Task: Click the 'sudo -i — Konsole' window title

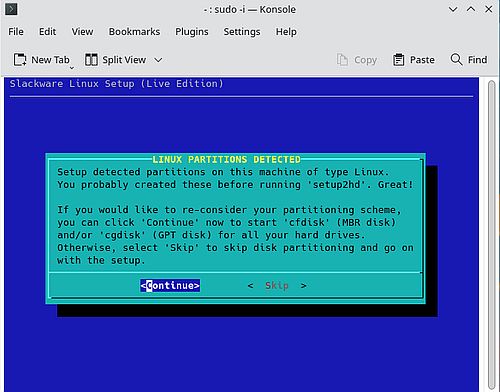Action: click(x=249, y=9)
